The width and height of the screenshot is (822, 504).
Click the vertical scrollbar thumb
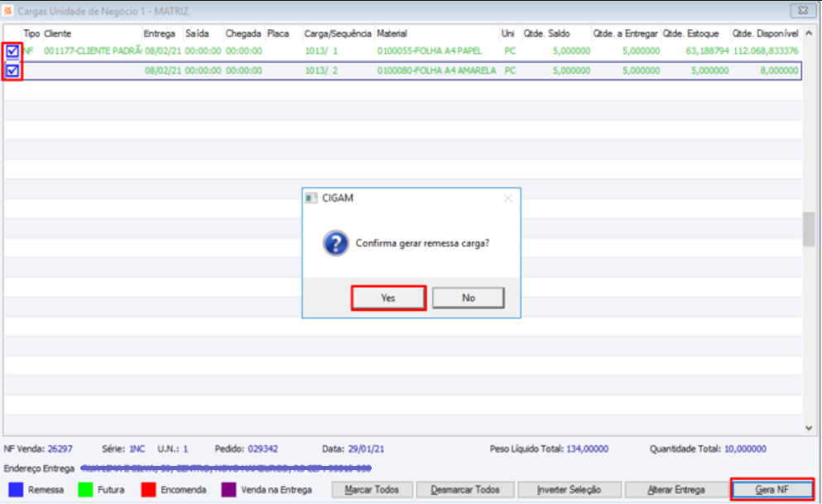[809, 229]
